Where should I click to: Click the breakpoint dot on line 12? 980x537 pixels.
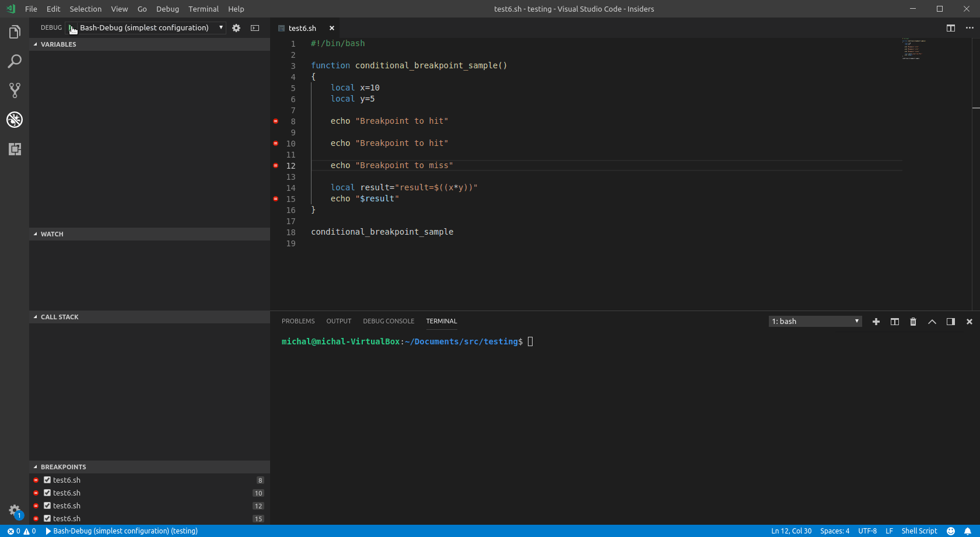pos(276,166)
